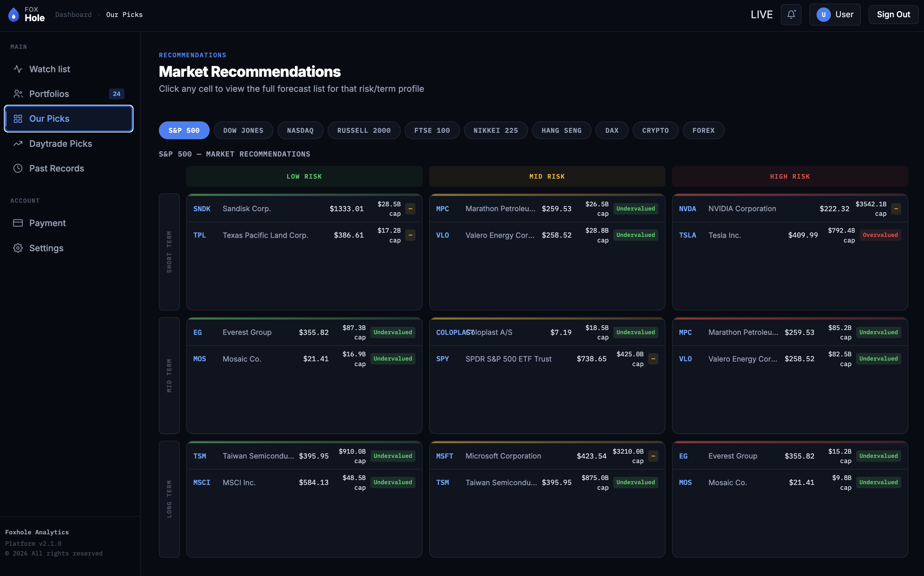The width and height of the screenshot is (924, 576).
Task: Switch to the Russell 2000 tab
Action: 364,130
